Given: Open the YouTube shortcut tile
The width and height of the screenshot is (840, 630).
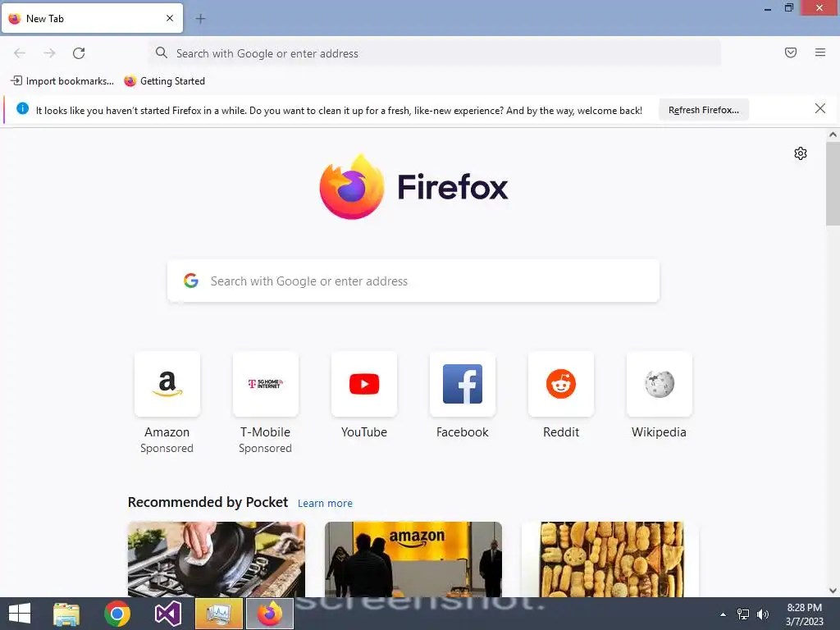Looking at the screenshot, I should 364,384.
